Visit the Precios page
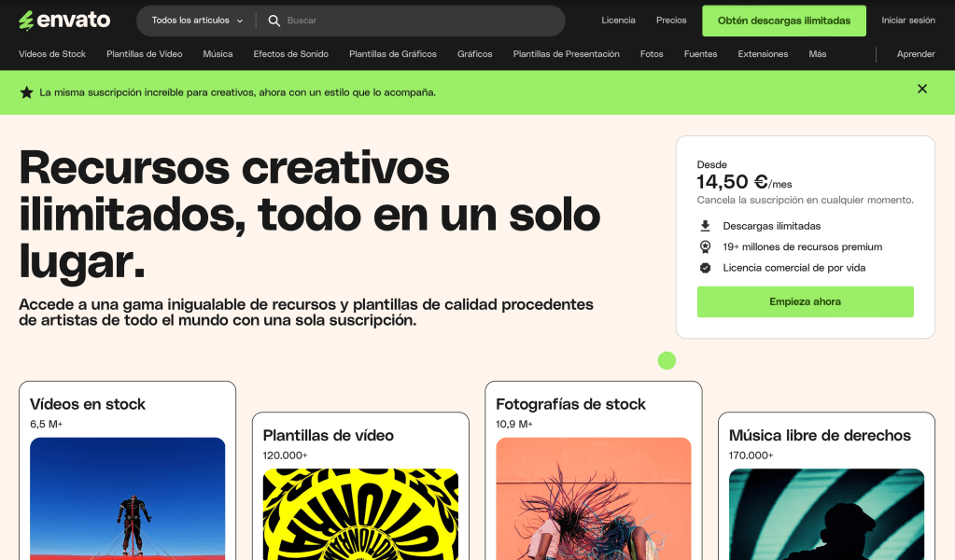Screen dimensions: 955x560 pos(670,21)
